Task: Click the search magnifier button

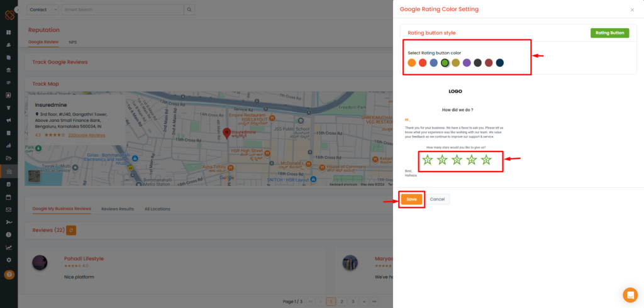Action: click(x=189, y=9)
